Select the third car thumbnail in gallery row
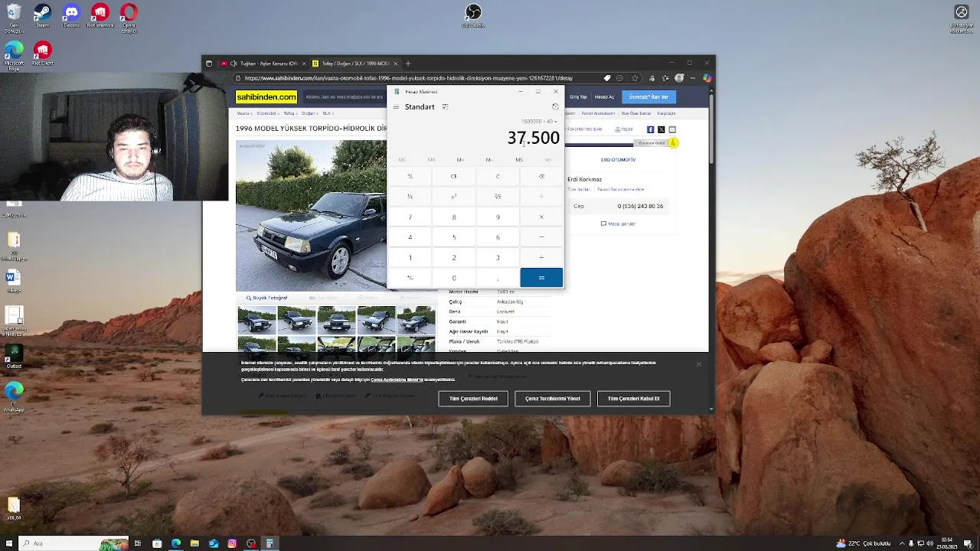Image resolution: width=980 pixels, height=551 pixels. pyautogui.click(x=336, y=320)
